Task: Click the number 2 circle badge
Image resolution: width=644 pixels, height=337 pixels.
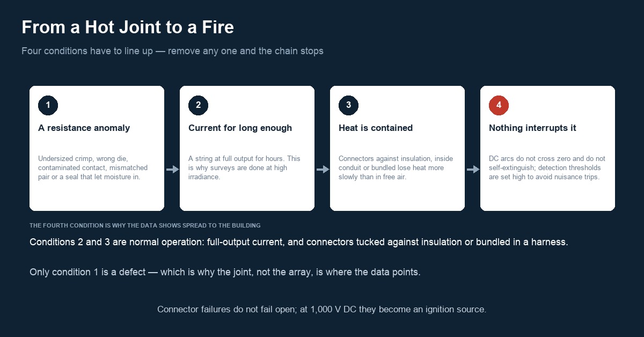Action: point(198,105)
